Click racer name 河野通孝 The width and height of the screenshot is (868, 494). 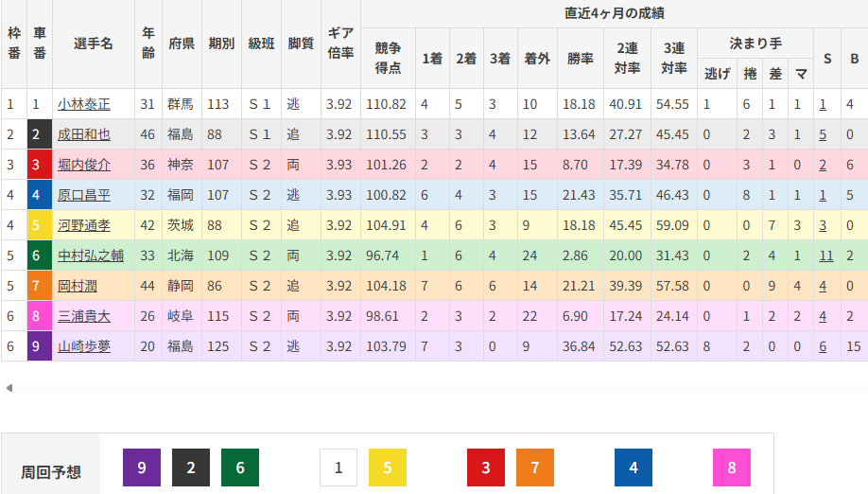coord(83,225)
